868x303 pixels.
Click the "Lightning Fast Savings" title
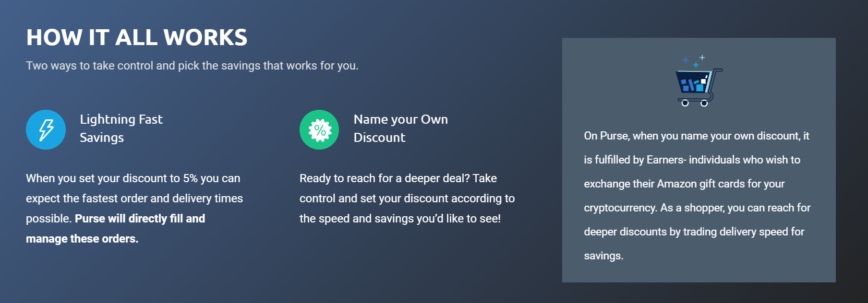coord(121,128)
